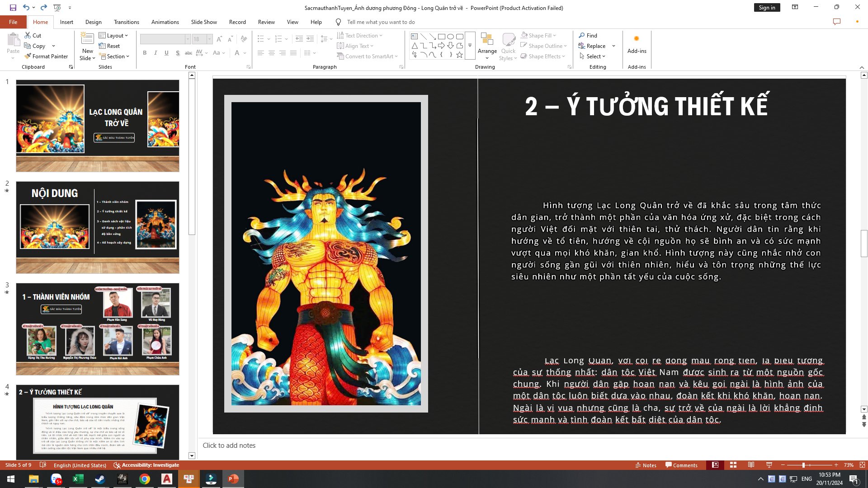Switch to Slide Sorter view
This screenshot has height=488, width=868.
(733, 465)
